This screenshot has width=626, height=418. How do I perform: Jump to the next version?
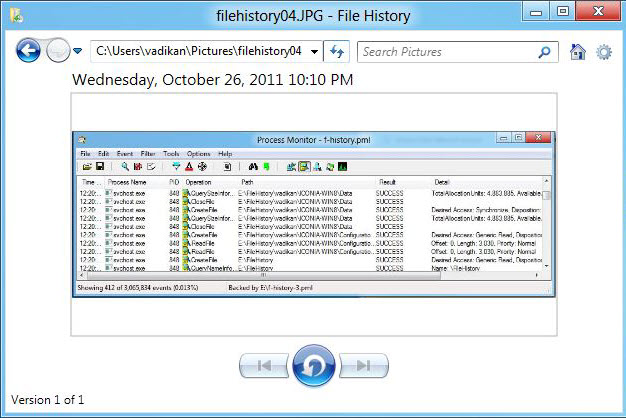point(363,365)
